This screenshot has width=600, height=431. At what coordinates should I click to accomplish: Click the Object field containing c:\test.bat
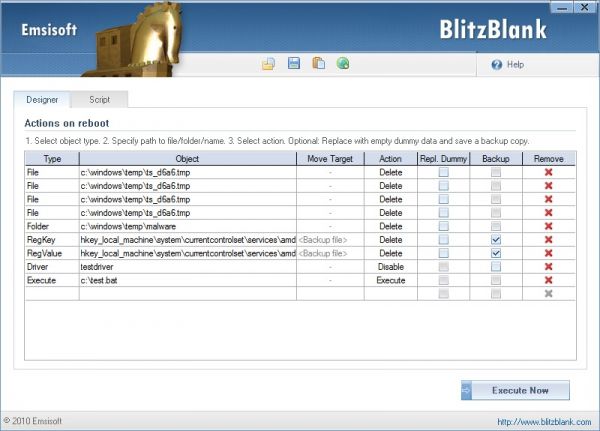pos(187,281)
